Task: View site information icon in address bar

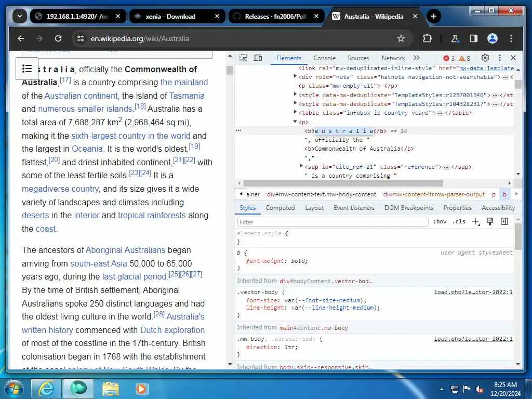Action: (x=81, y=38)
